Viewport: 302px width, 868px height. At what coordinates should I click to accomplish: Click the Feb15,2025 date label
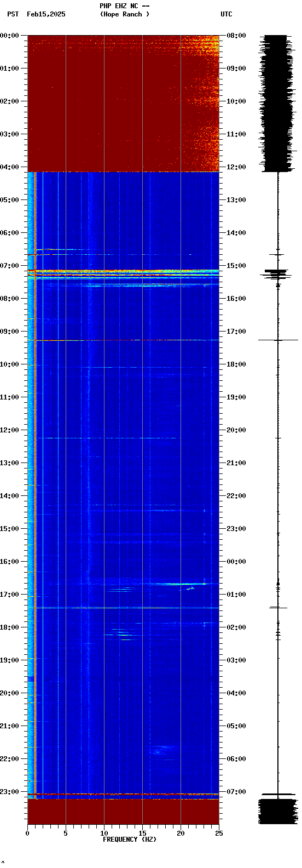point(46,14)
